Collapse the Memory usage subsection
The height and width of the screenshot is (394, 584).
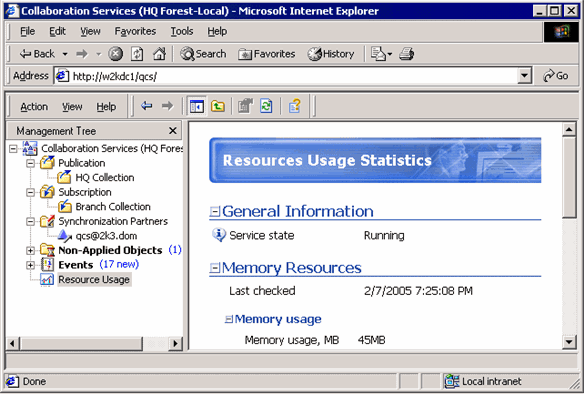(229, 319)
